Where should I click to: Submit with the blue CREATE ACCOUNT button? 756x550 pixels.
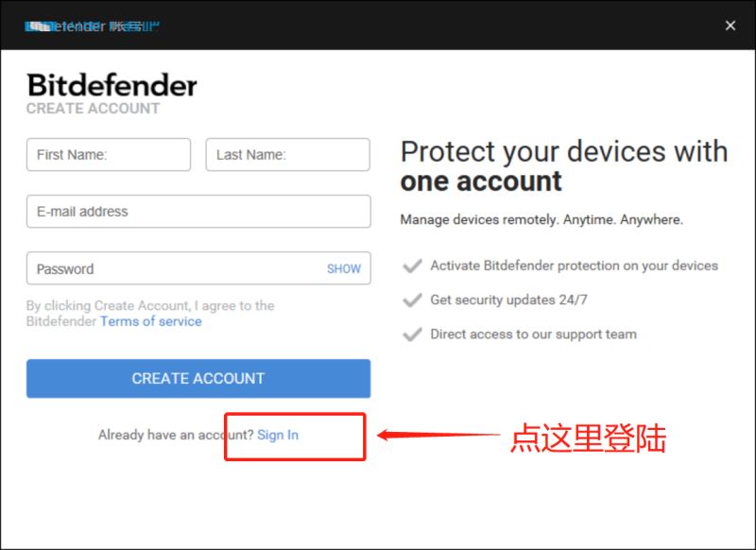(x=198, y=378)
